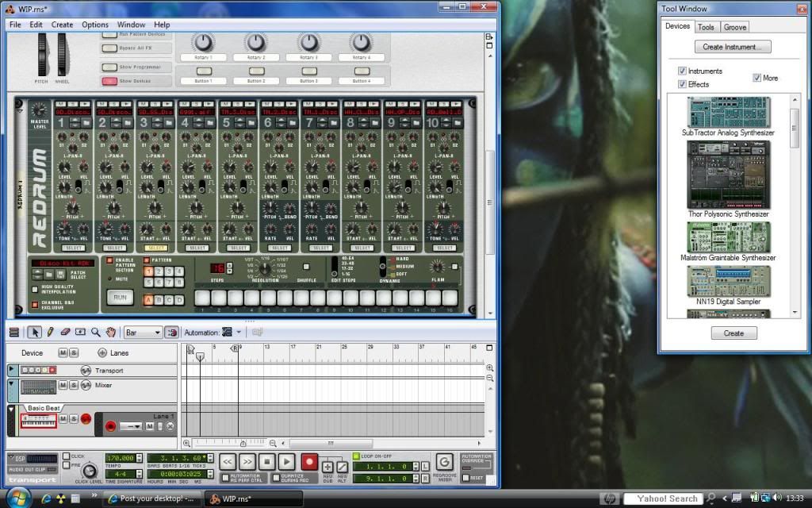Toggle the Effects checkbox in Tool Window
Viewport: 812px width, 508px height.
(682, 84)
